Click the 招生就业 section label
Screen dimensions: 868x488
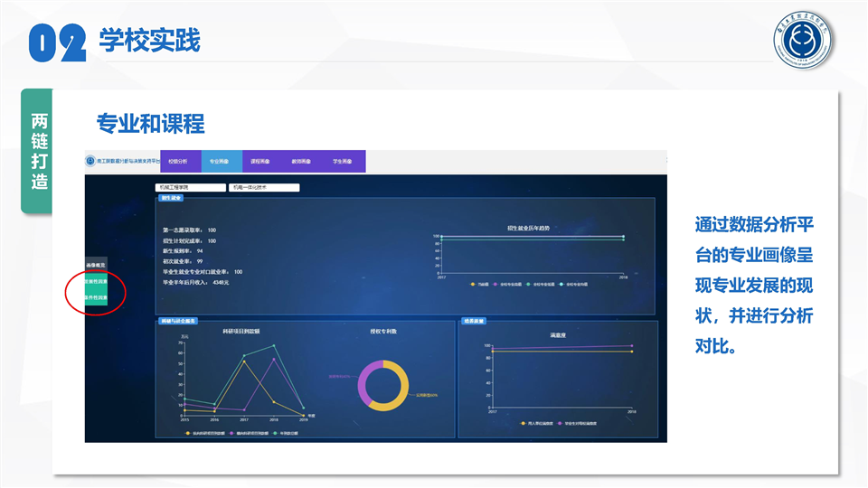[171, 198]
